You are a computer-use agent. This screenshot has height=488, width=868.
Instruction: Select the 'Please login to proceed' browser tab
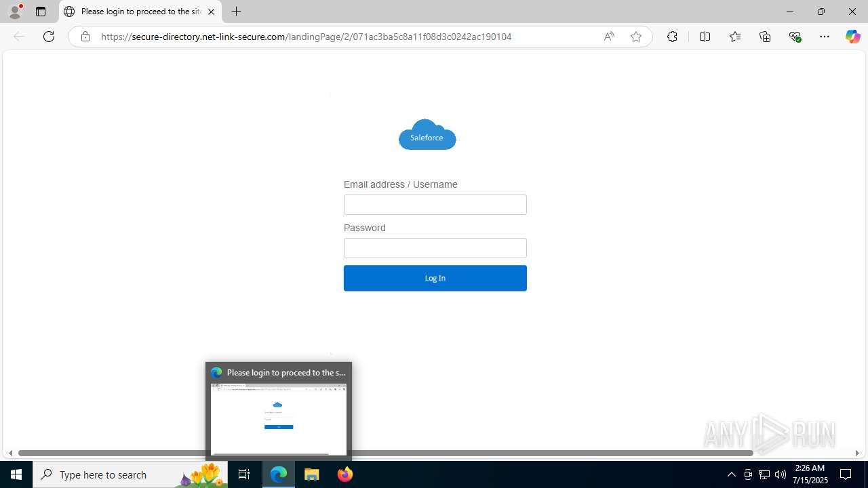pos(140,12)
